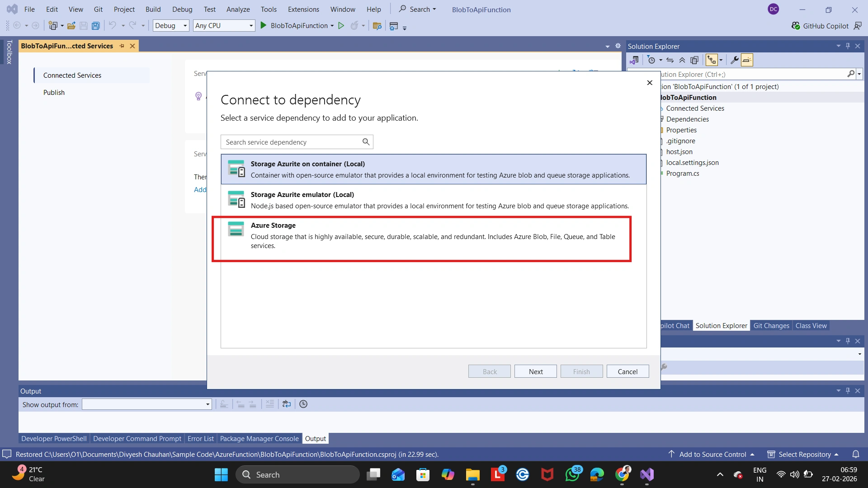
Task: Toggle pin on the Connected Services document tab
Action: [122, 46]
